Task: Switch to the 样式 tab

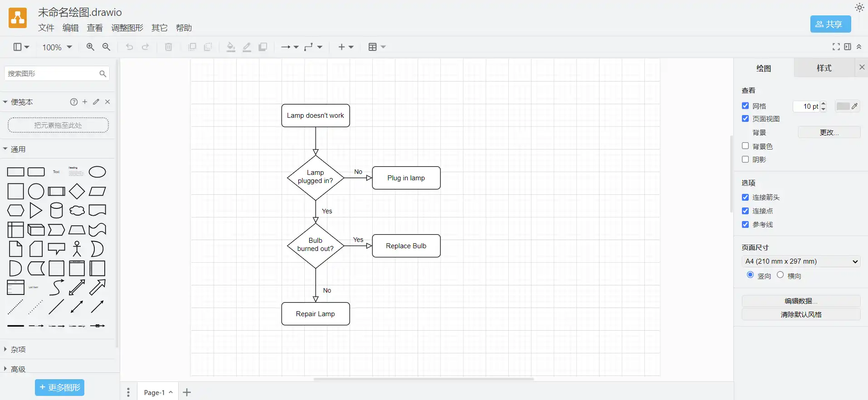Action: click(824, 68)
